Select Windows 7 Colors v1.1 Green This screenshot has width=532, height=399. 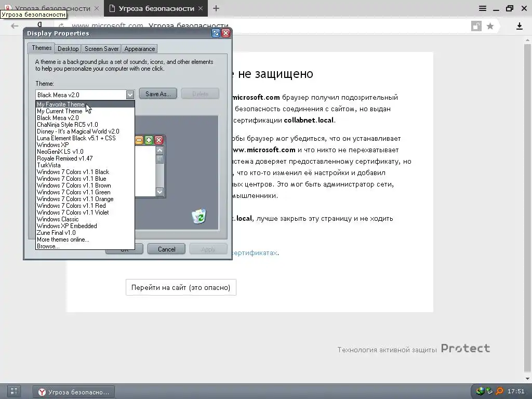click(85, 192)
